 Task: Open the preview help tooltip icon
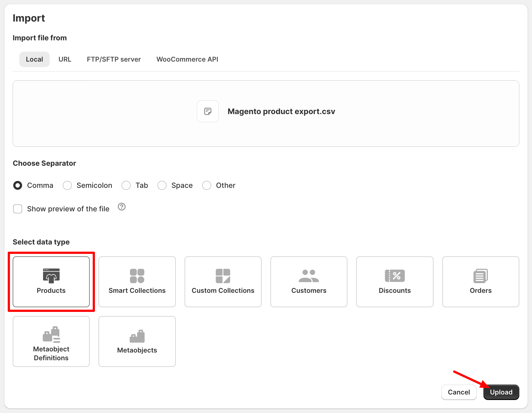tap(121, 207)
